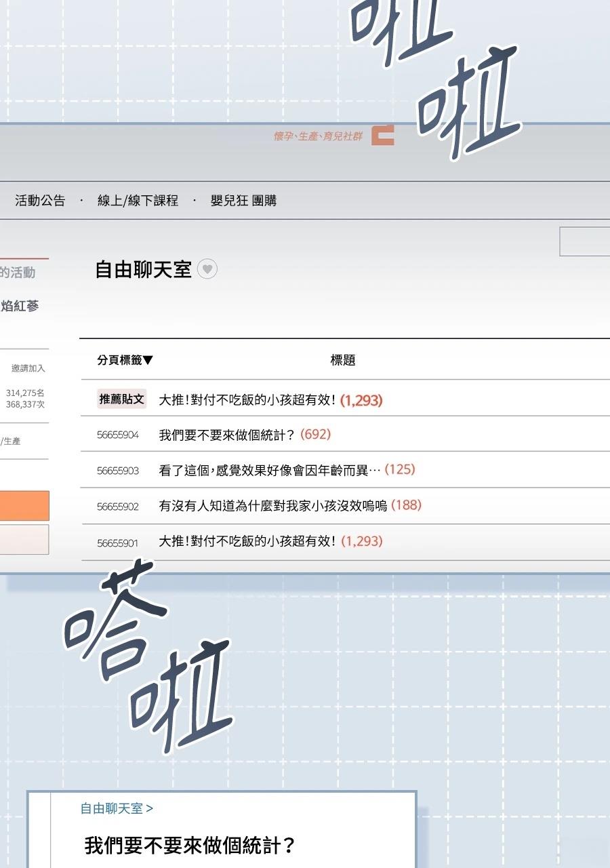
Task: Open the 分頁標籤 dropdown arrow
Action: click(x=148, y=360)
